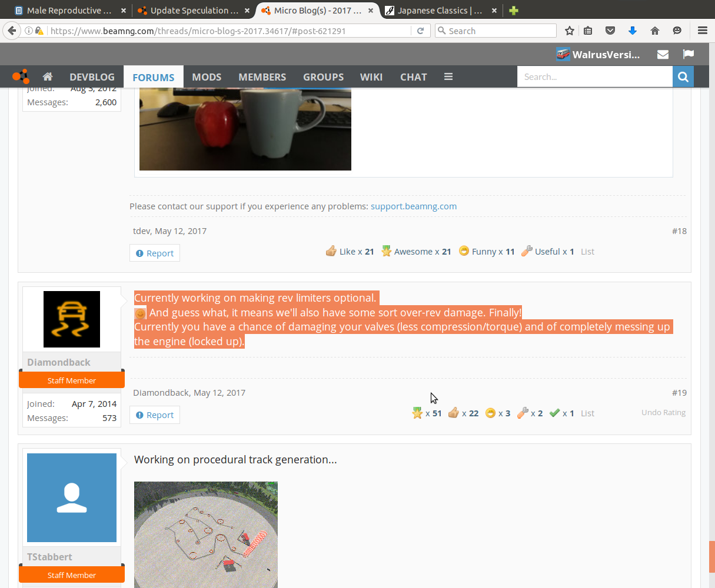This screenshot has width=715, height=588.
Task: Close the Micro Blog(s) - 2017 tab
Action: (371, 10)
